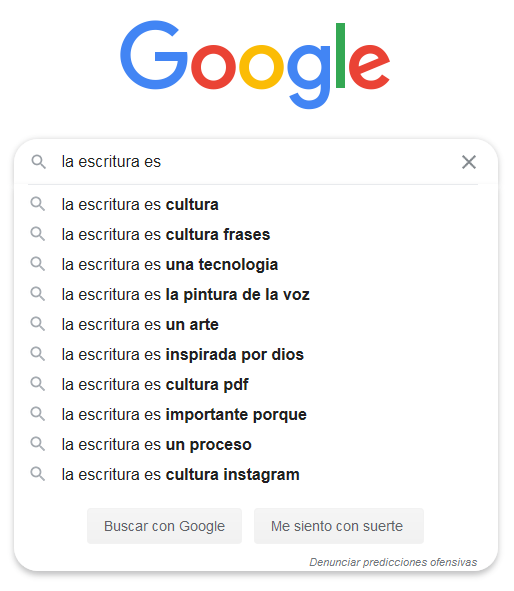Click the search icon next to 'una tecnologia'
514x591 pixels.
coord(38,264)
